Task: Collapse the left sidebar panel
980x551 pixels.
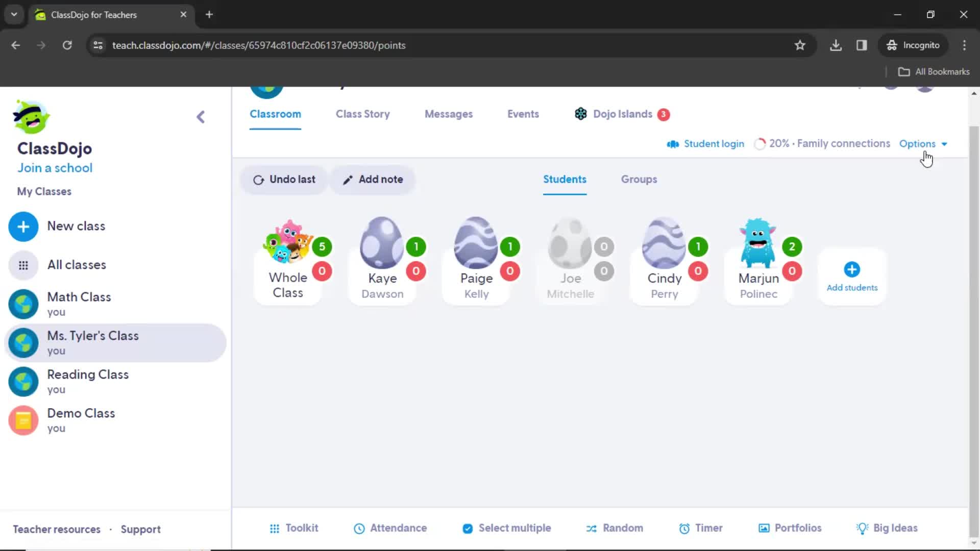Action: click(x=201, y=116)
